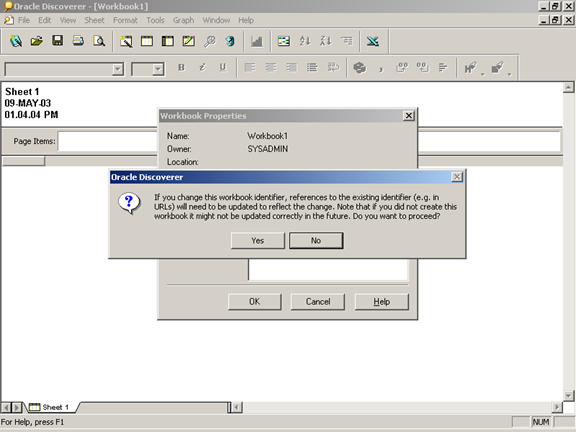Click the font color icon
Image resolution: width=576 pixels, height=432 pixels.
(471, 68)
